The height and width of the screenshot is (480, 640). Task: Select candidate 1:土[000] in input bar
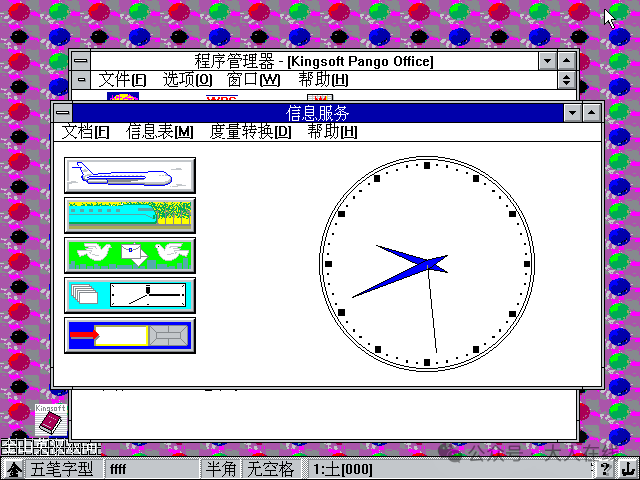coord(342,469)
